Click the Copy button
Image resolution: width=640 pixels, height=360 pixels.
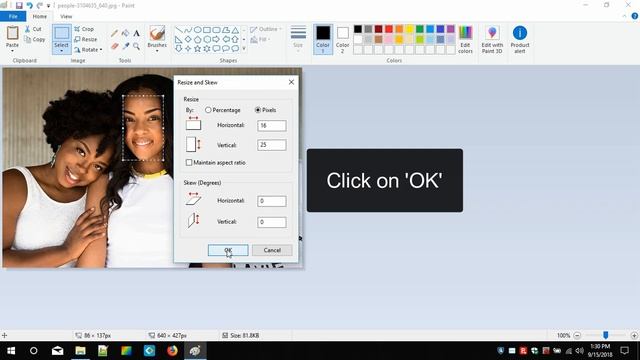tap(35, 39)
